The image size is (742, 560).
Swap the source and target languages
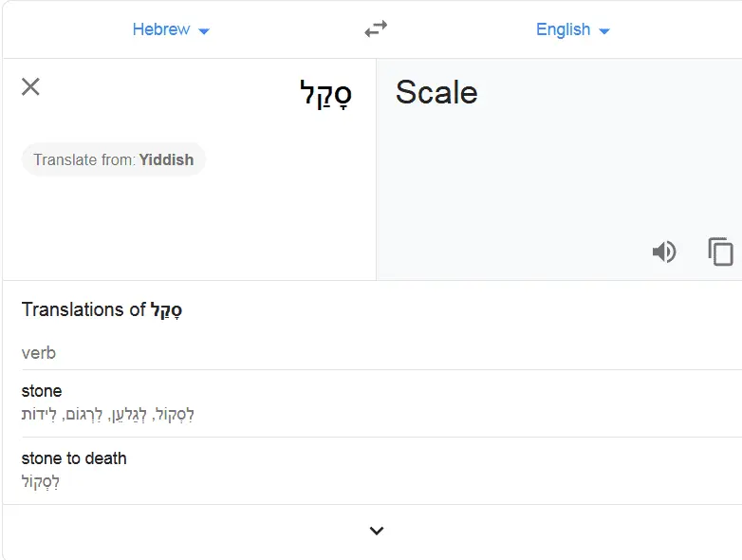point(376,29)
